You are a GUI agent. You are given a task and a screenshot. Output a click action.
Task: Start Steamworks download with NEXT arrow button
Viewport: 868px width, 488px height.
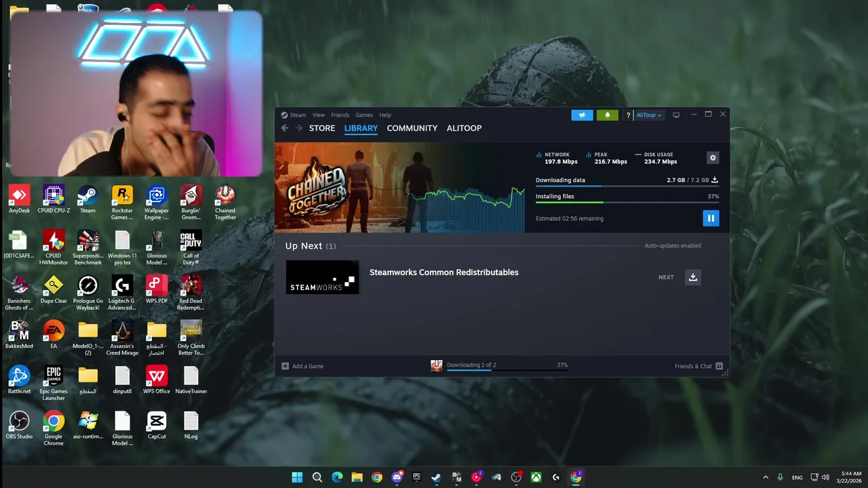tap(692, 277)
